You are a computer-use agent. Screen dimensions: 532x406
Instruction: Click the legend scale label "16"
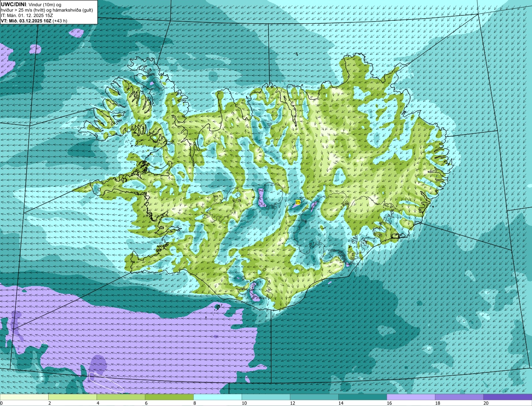click(389, 403)
